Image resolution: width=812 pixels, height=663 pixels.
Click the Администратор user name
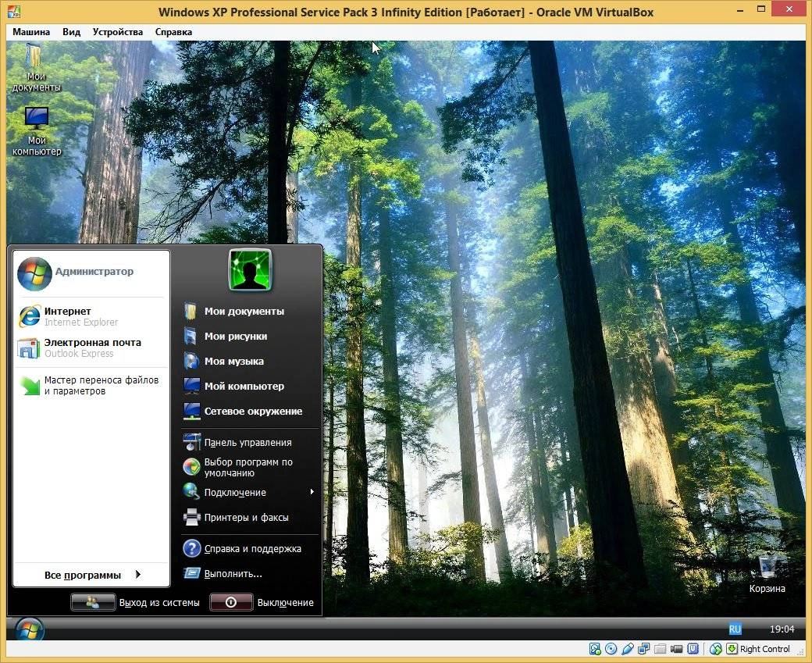tap(94, 272)
